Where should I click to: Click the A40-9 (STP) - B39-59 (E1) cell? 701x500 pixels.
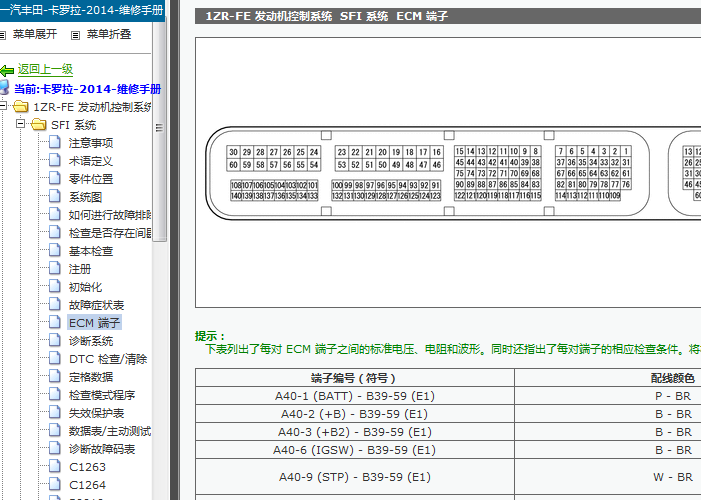355,477
